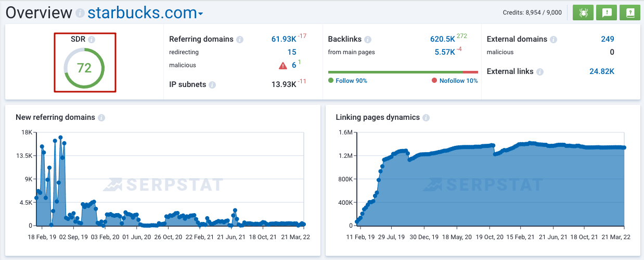Open the starbucks.com domain dropdown
Image resolution: width=644 pixels, height=260 pixels.
145,13
